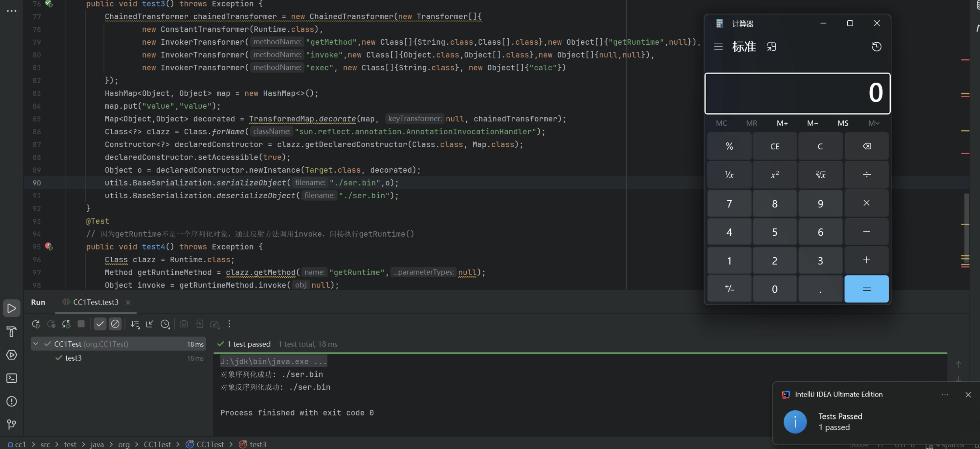Click the test3 breadcrumb item
The height and width of the screenshot is (449, 980).
[257, 444]
